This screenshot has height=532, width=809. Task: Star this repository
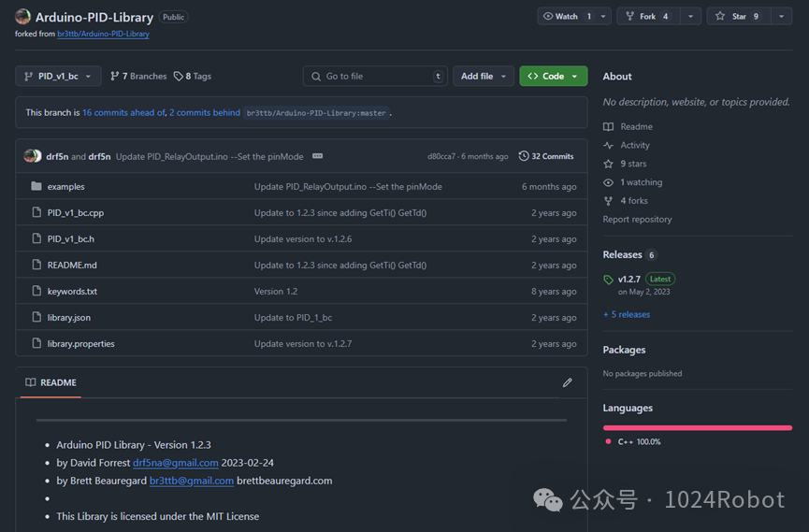click(739, 17)
